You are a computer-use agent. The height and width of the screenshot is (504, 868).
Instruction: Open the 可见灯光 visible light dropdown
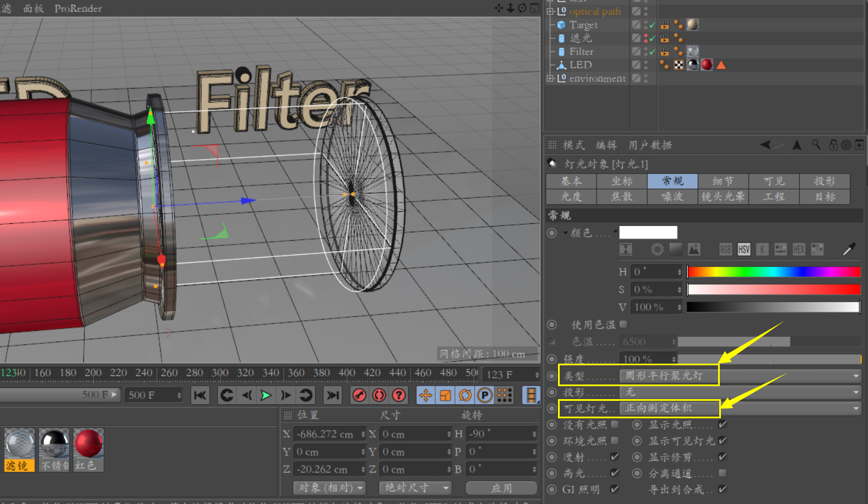tap(741, 408)
